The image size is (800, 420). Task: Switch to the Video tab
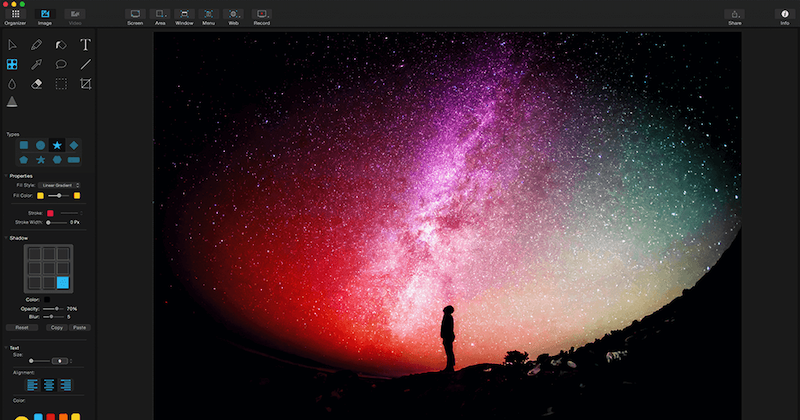point(75,17)
